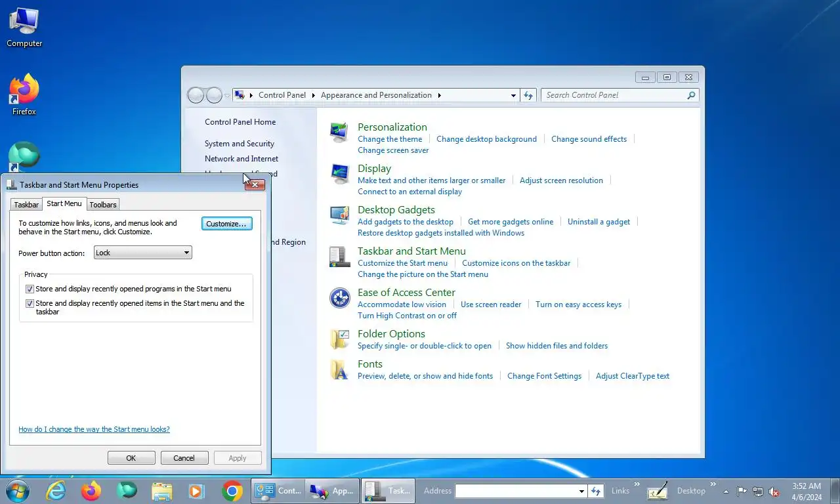Click the Taskbar and Start Menu icon
Image resolution: width=840 pixels, height=504 pixels.
339,257
